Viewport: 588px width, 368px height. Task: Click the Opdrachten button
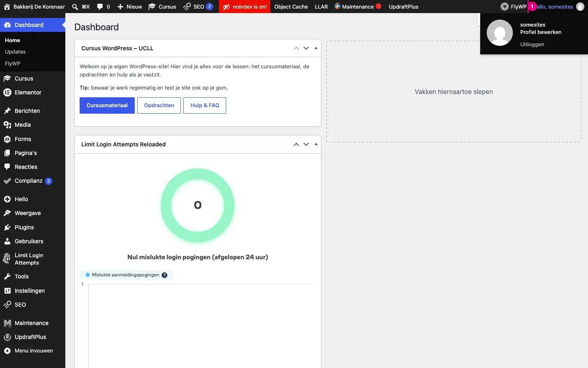tap(159, 105)
